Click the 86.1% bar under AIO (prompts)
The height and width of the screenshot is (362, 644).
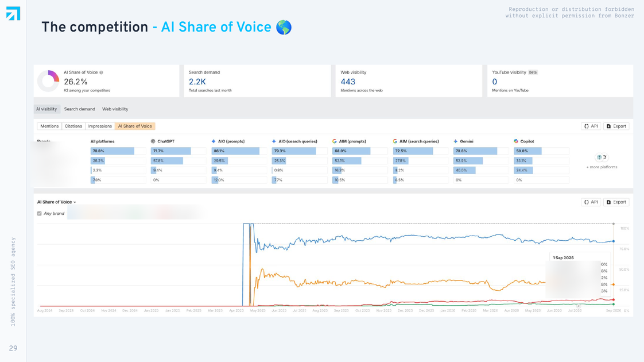click(235, 151)
